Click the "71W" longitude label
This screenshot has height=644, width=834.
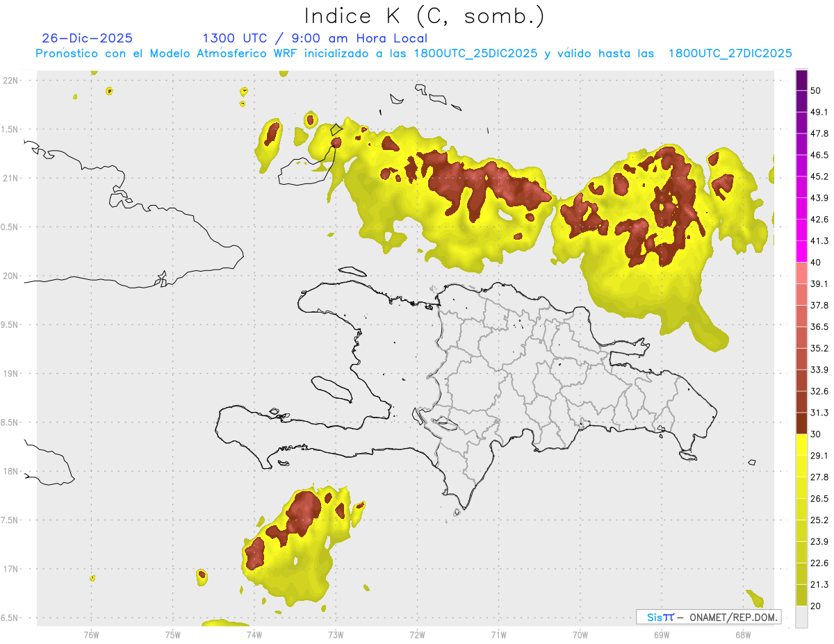498,634
